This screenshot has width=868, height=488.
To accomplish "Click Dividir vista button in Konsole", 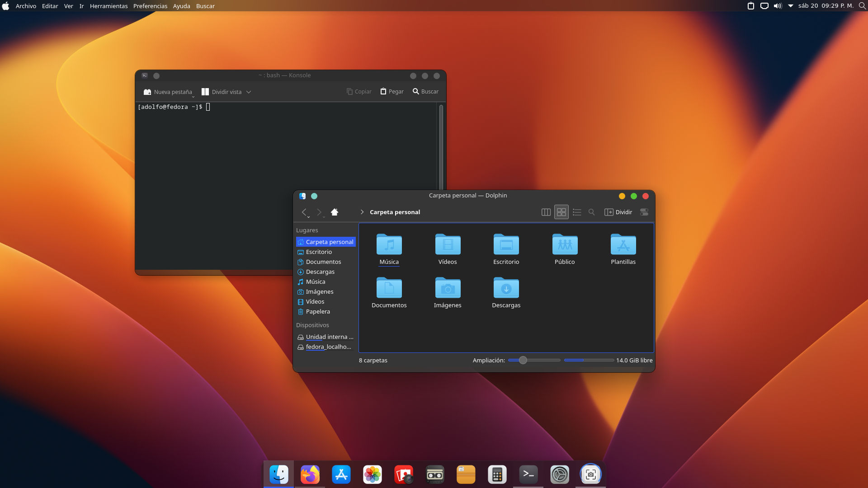I will pyautogui.click(x=222, y=92).
